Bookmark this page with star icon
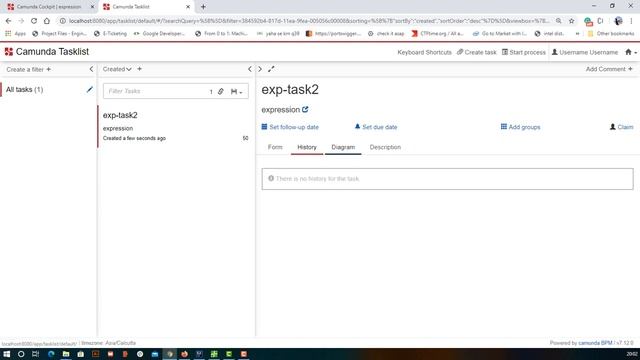 pos(571,21)
